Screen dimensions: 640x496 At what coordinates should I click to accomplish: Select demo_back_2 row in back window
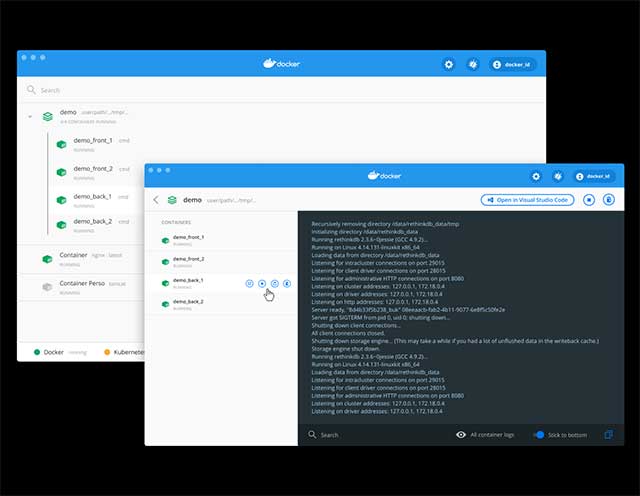pos(96,225)
